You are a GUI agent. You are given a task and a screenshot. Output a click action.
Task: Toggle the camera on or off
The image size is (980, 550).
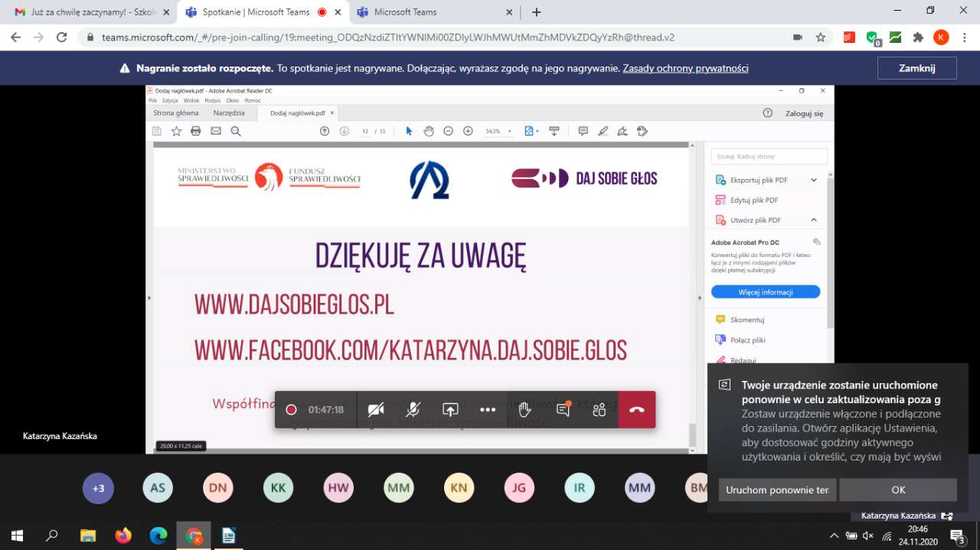click(376, 409)
